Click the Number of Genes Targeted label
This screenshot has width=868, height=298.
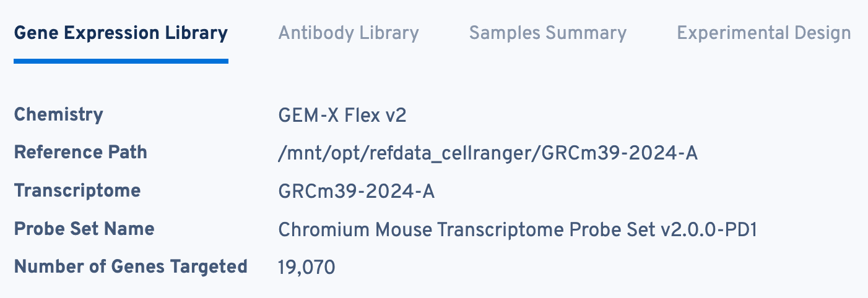coord(131,266)
